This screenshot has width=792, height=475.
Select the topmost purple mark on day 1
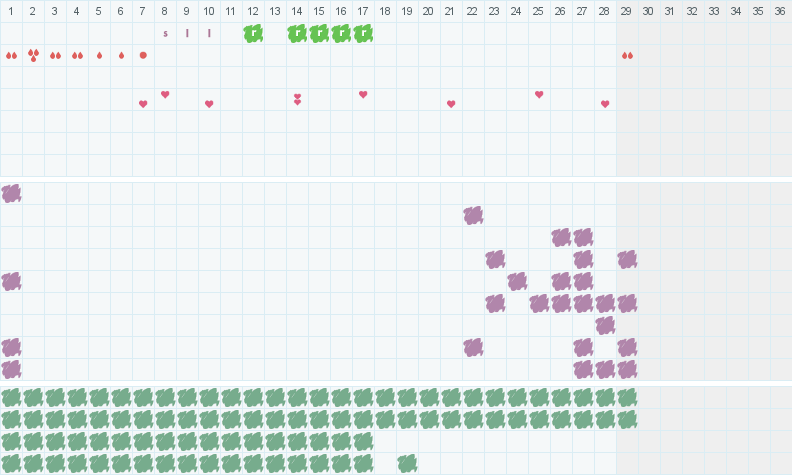11,193
